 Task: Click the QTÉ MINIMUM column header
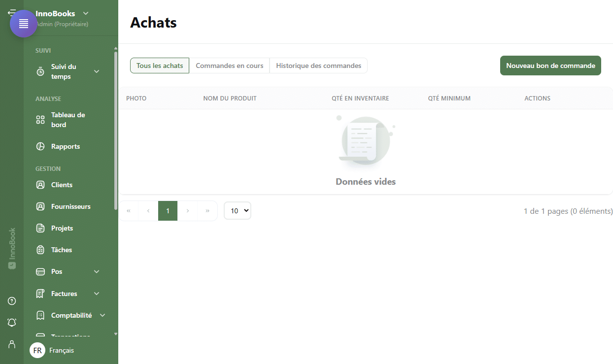(449, 99)
